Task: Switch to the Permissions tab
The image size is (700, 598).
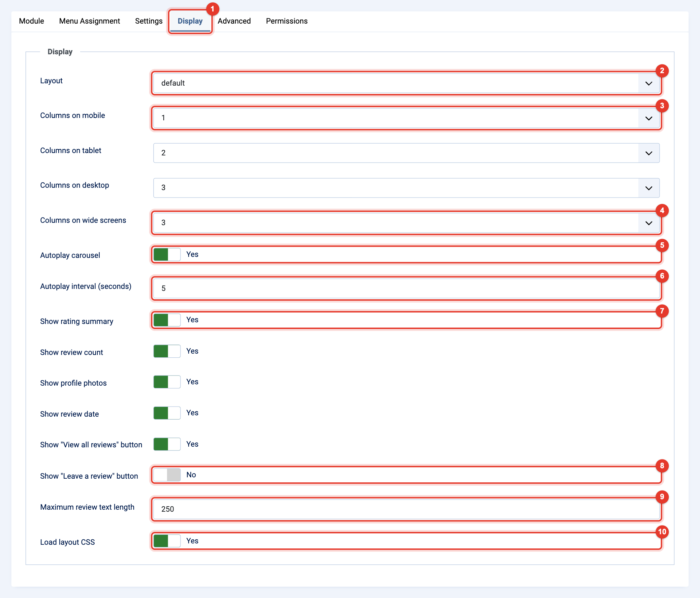Action: click(286, 21)
